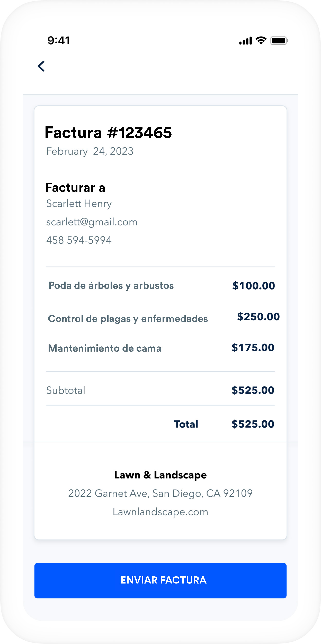Tap phone number 458 594-5994
The height and width of the screenshot is (644, 321).
[79, 240]
